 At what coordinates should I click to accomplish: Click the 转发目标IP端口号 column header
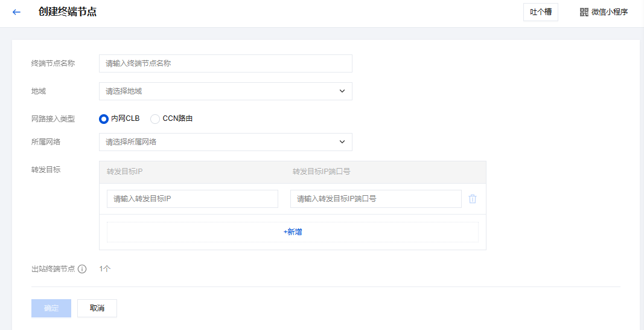coord(321,172)
